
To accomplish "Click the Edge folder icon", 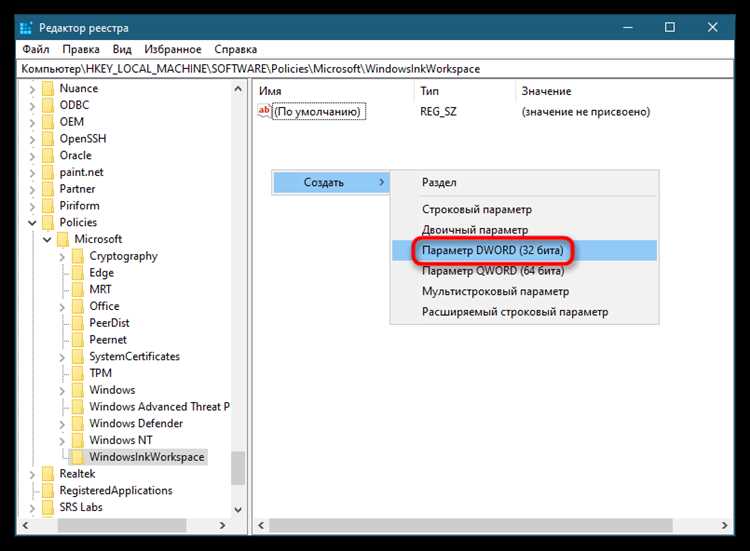I will click(77, 273).
